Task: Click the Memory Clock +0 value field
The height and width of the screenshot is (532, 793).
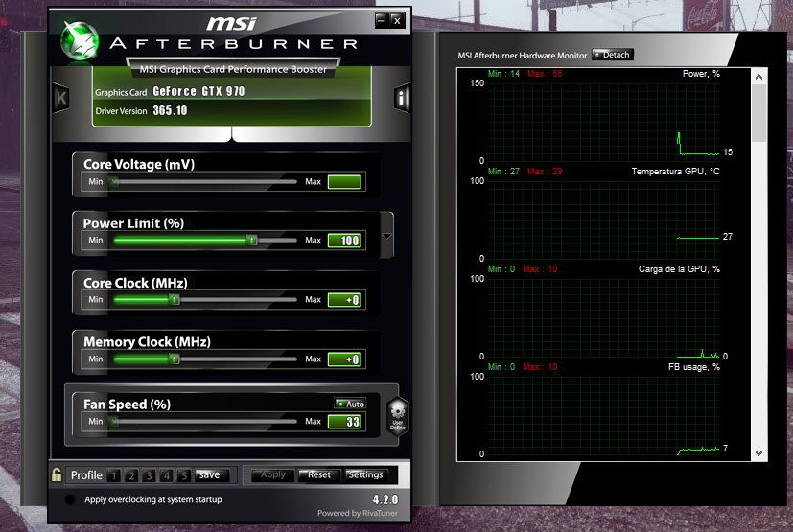Action: coord(344,359)
